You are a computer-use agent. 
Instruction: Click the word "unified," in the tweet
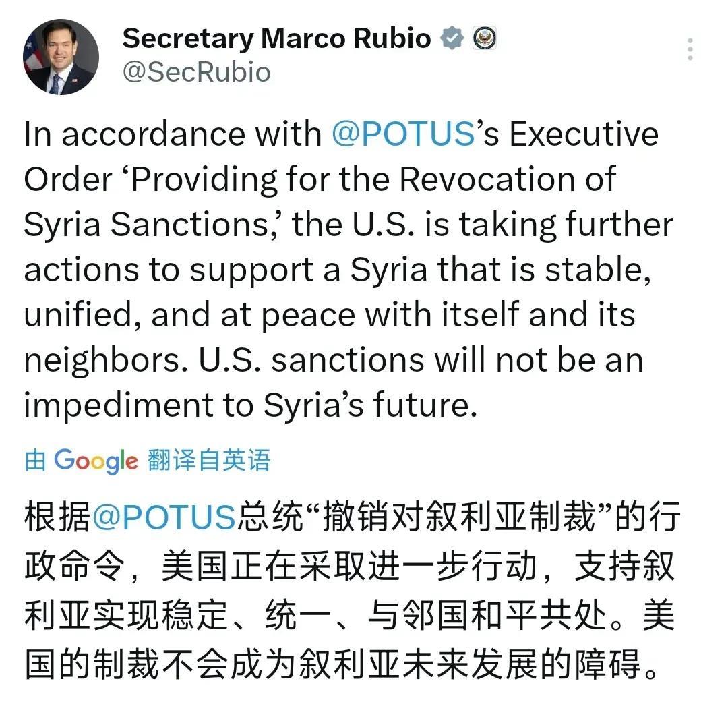(83, 315)
